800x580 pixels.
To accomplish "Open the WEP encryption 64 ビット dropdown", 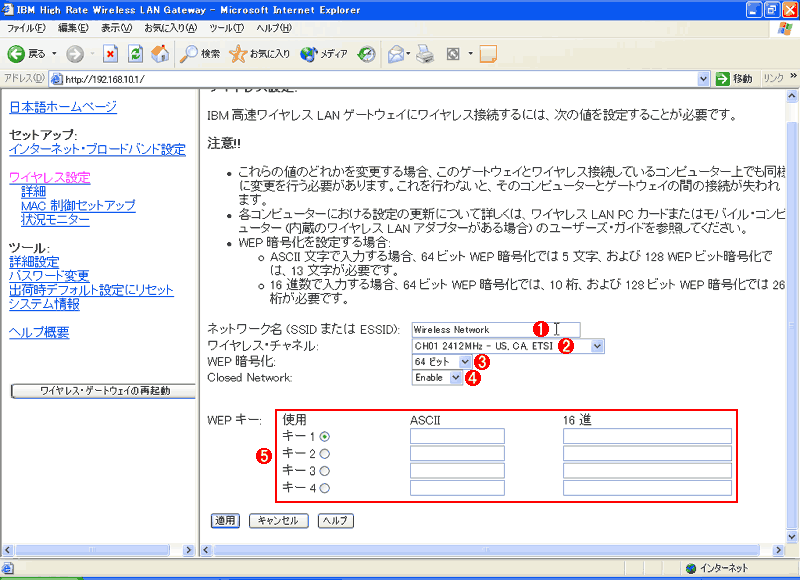I will [464, 362].
